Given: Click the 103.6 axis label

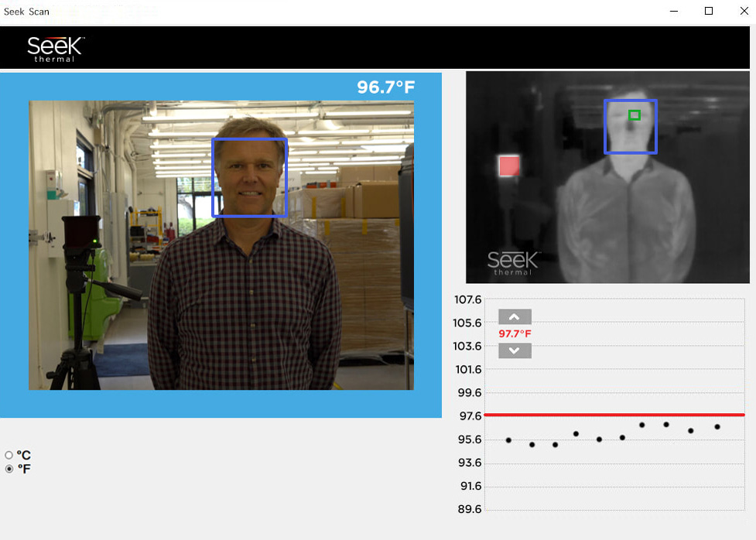Looking at the screenshot, I should pos(467,346).
